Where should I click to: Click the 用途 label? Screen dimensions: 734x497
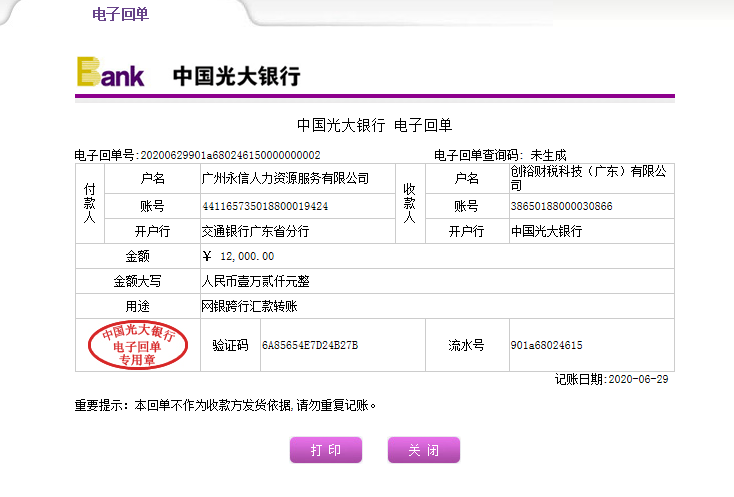137,307
